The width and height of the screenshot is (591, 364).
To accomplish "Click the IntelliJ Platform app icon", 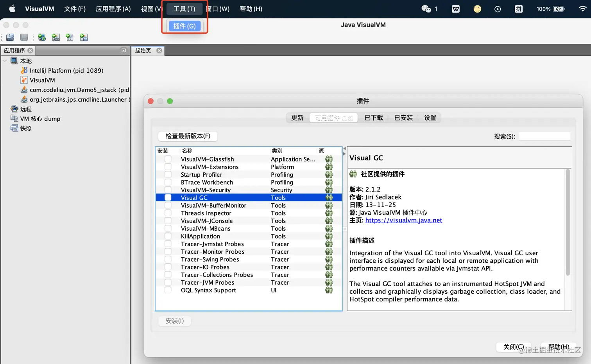I will tap(24, 70).
